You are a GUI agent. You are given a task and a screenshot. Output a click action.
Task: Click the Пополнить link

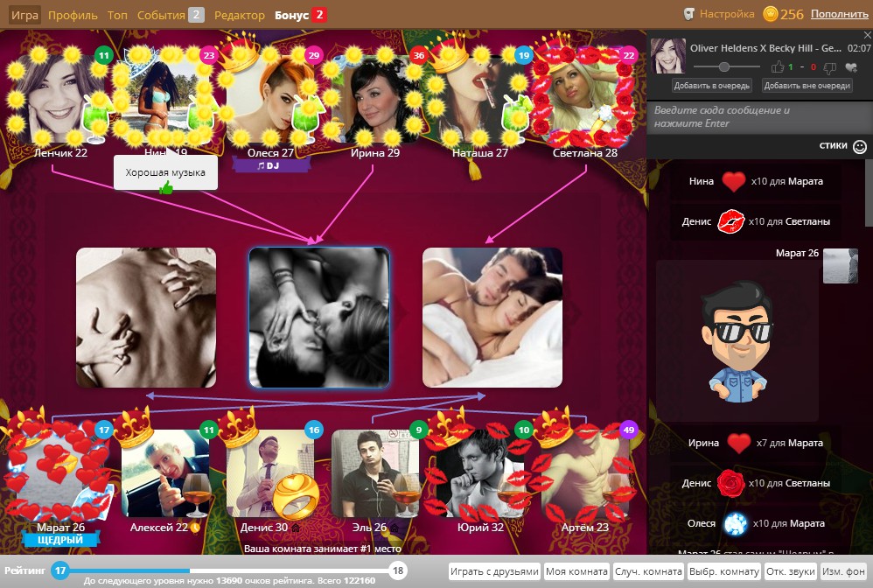pyautogui.click(x=839, y=14)
